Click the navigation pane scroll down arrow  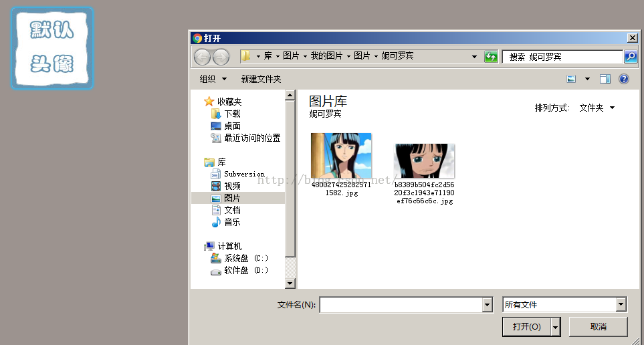click(290, 283)
